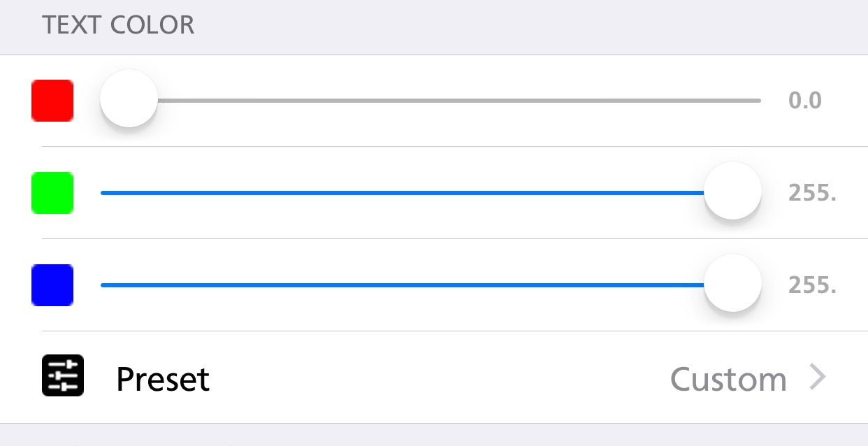
Task: Select the Custom preset value
Action: 728,380
